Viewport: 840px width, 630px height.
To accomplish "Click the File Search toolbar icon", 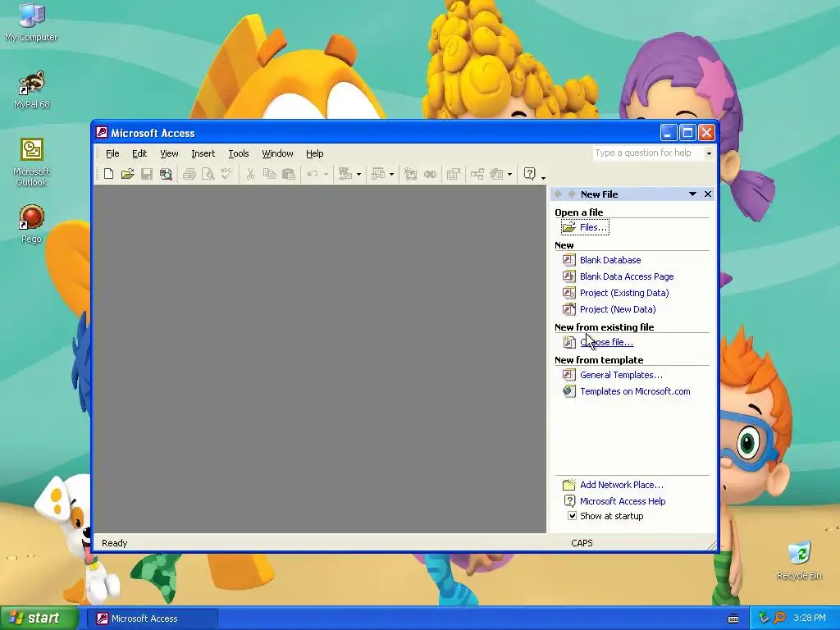I will 166,174.
